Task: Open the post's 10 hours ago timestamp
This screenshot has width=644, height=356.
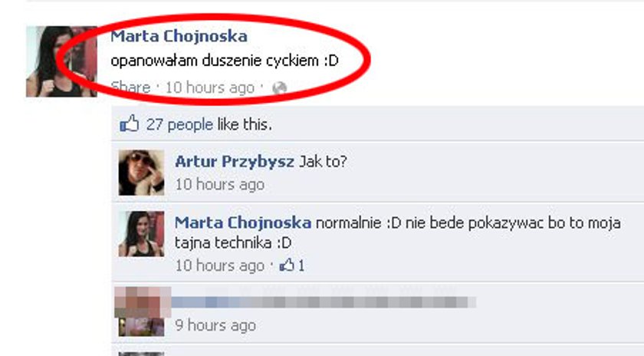Action: 210,87
